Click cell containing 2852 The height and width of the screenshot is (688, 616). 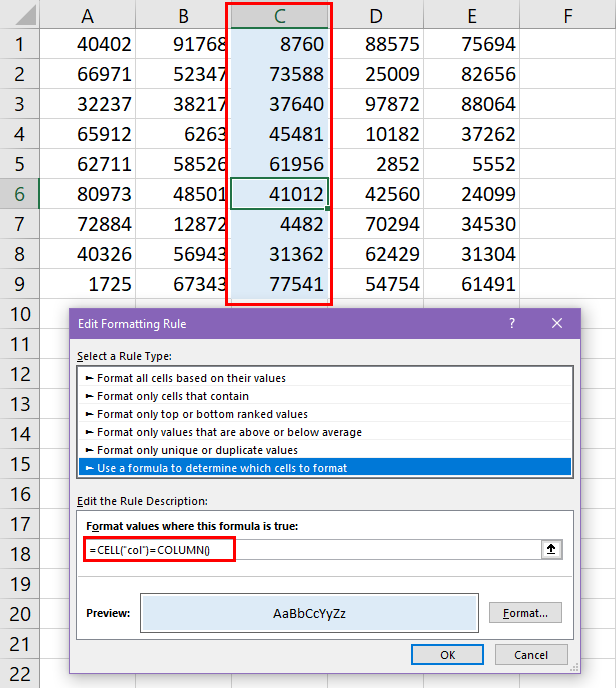tap(376, 164)
